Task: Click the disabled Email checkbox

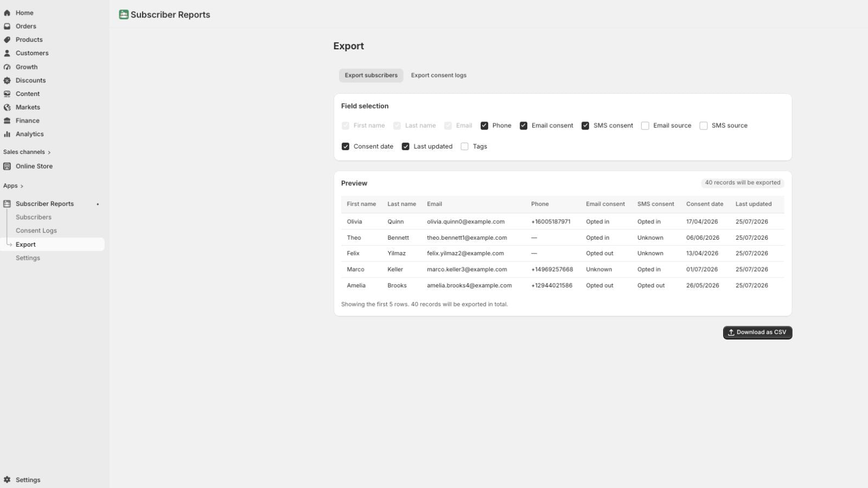Action: click(448, 126)
